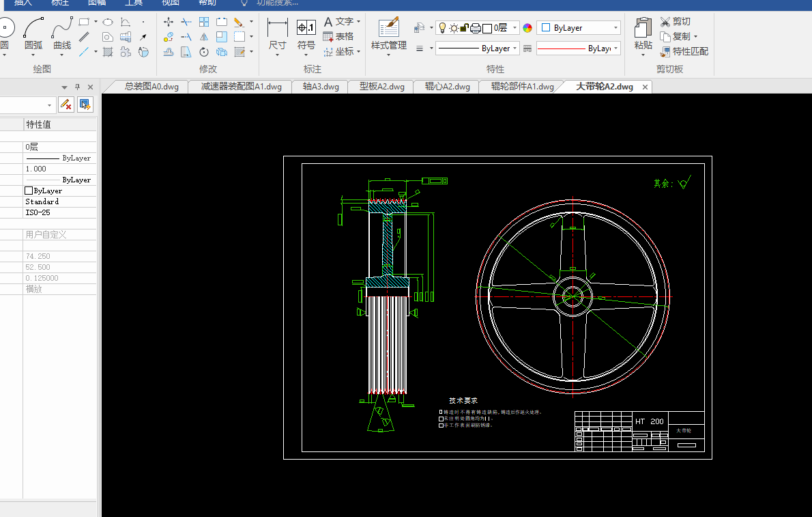This screenshot has width=812, height=517.
Task: Click the 文字 text button
Action: [339, 22]
